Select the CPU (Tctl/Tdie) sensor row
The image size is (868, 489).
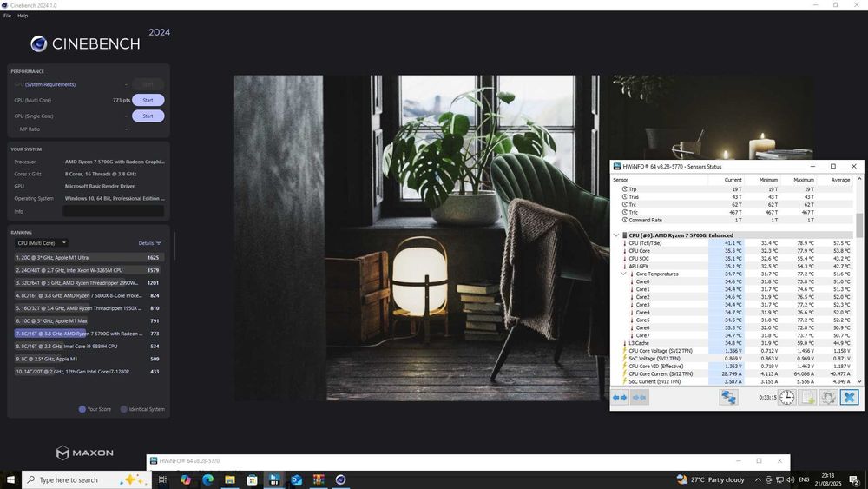[x=733, y=243]
